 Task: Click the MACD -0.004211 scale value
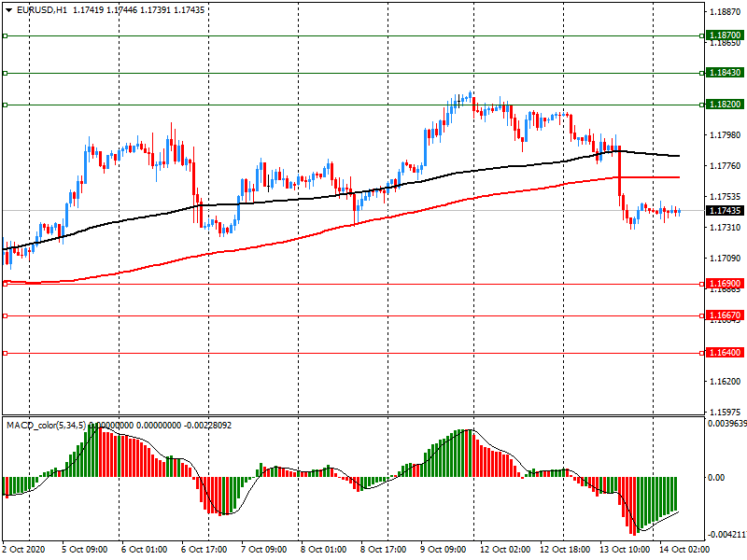(x=727, y=534)
